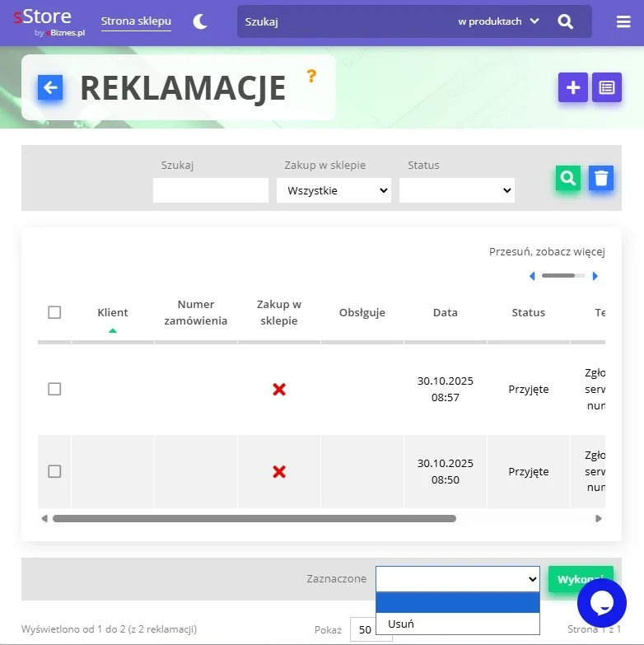Open help via orange question mark

(x=311, y=76)
